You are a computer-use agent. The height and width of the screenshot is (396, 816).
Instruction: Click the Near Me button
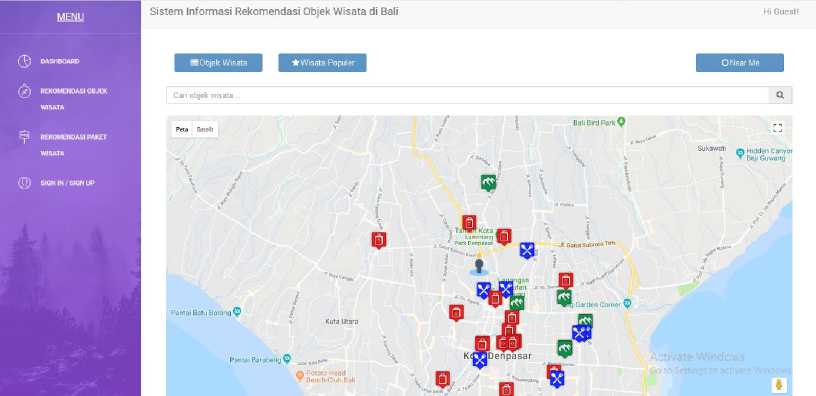click(740, 63)
